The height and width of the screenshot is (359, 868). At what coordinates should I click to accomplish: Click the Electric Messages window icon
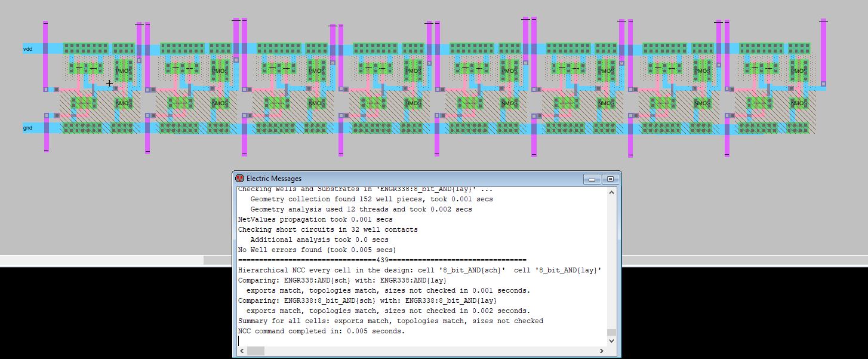[x=239, y=179]
